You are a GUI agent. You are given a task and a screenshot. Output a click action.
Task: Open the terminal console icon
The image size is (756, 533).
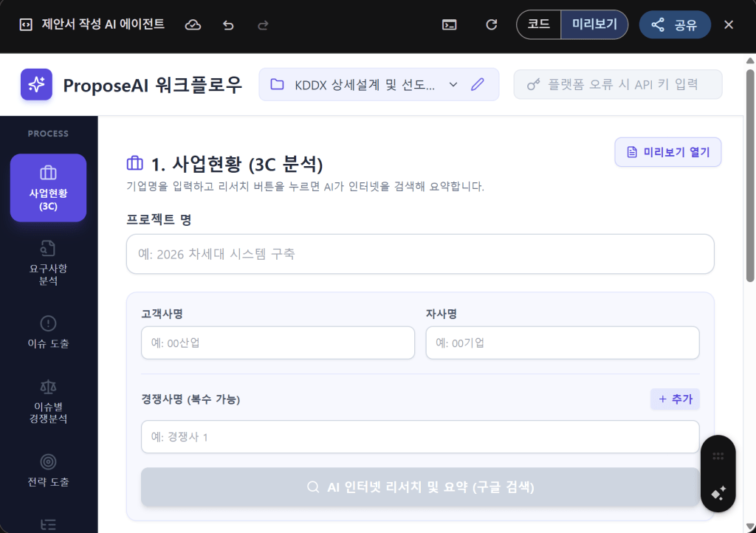(450, 24)
